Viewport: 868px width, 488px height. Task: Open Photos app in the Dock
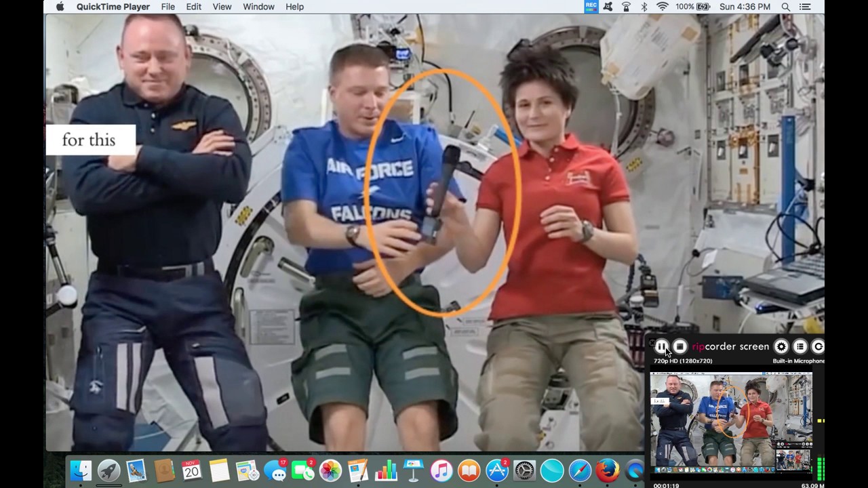pos(330,470)
